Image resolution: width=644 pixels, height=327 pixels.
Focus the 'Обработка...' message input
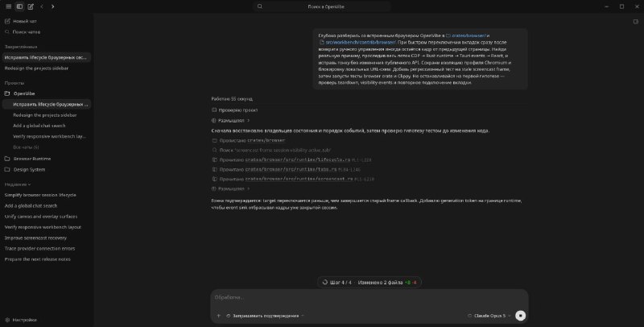point(369,297)
